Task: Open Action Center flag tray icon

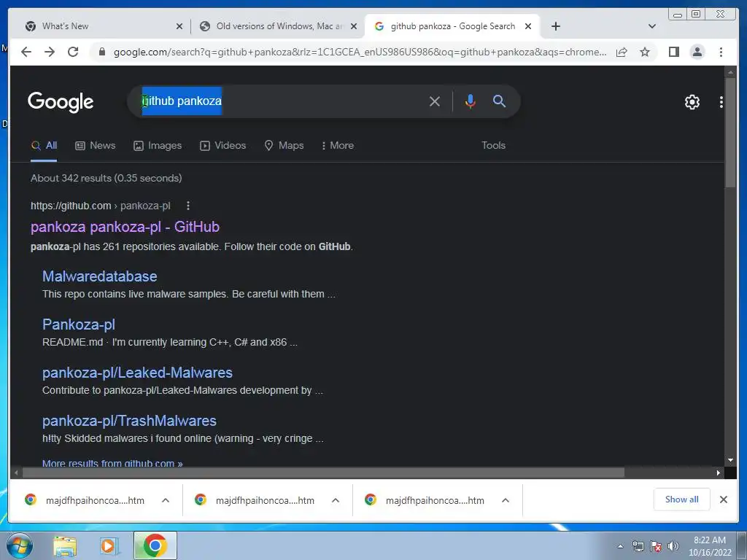Action: pyautogui.click(x=656, y=546)
